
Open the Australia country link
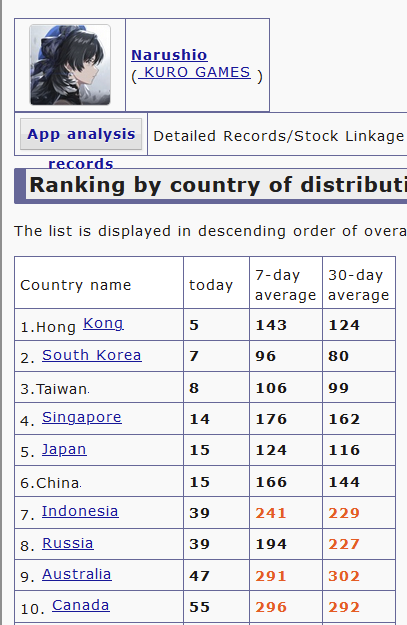(77, 574)
